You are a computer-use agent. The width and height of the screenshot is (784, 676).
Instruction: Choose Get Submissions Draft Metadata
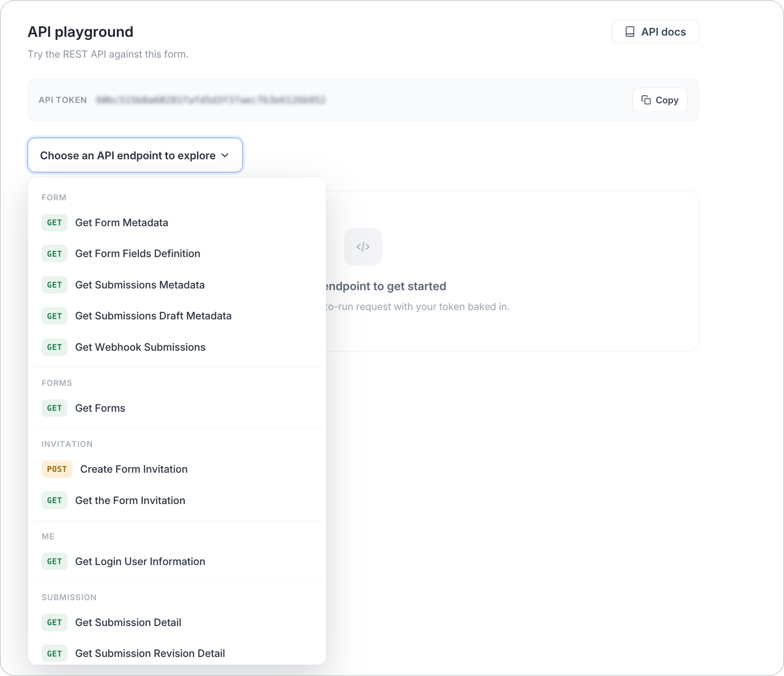coord(177,316)
